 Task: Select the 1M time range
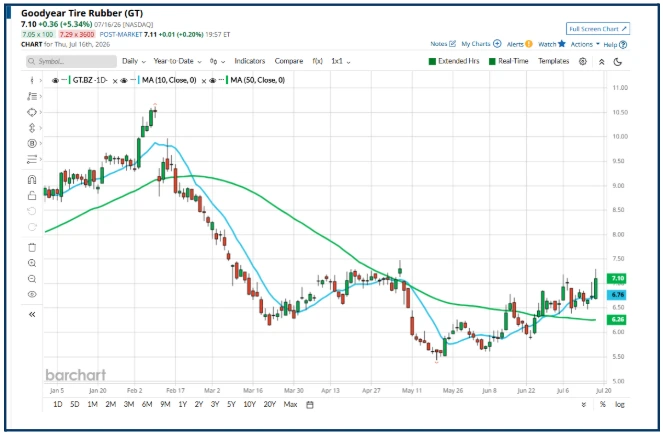pyautogui.click(x=92, y=405)
